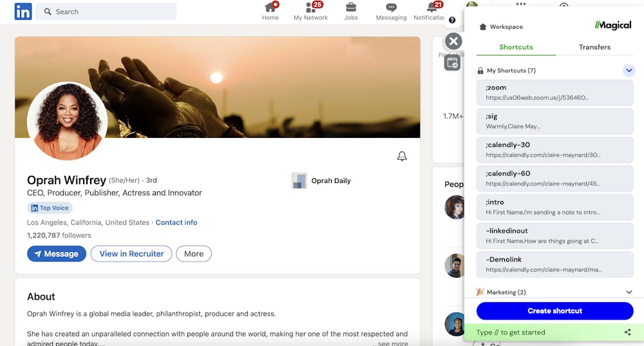This screenshot has width=644, height=346.
Task: Select the ;sig shortcut
Action: point(555,121)
